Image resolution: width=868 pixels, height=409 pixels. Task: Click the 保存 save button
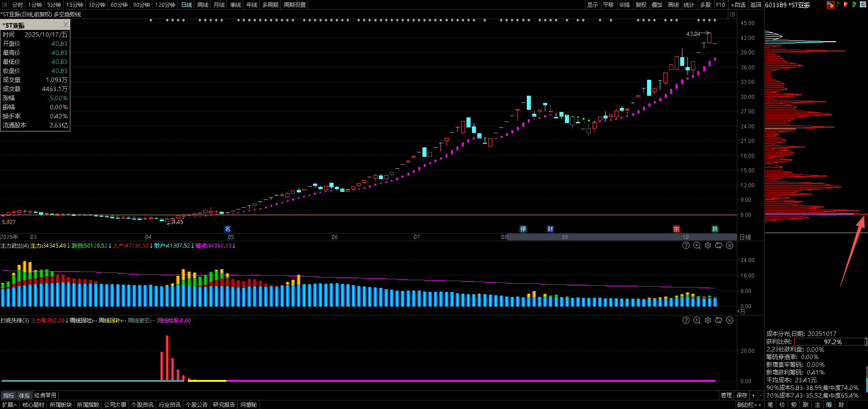tap(742, 395)
